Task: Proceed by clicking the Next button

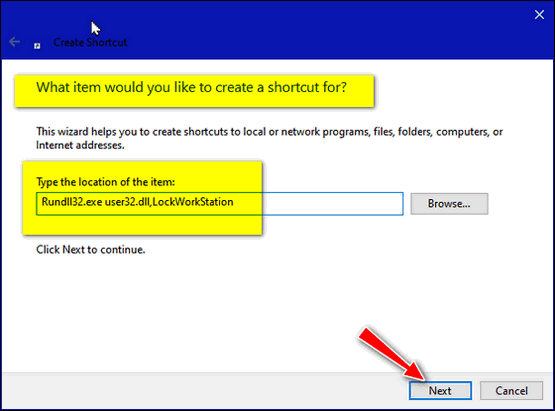Action: [440, 390]
